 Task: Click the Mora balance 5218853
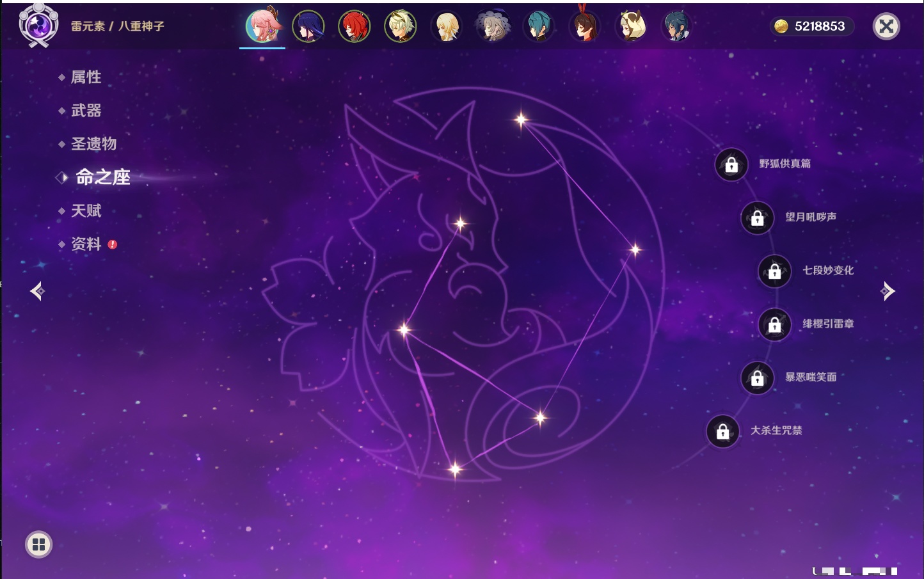811,26
